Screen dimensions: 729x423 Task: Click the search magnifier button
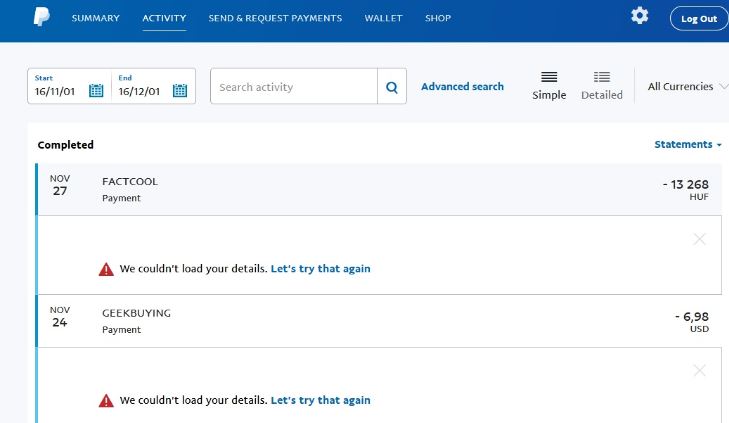(392, 87)
